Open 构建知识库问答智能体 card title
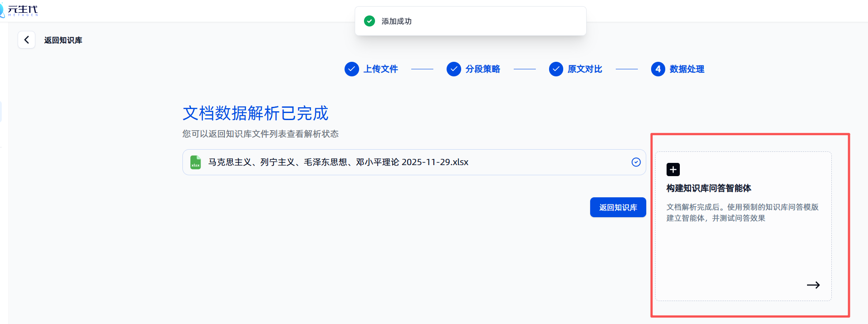This screenshot has width=868, height=324. tap(709, 188)
